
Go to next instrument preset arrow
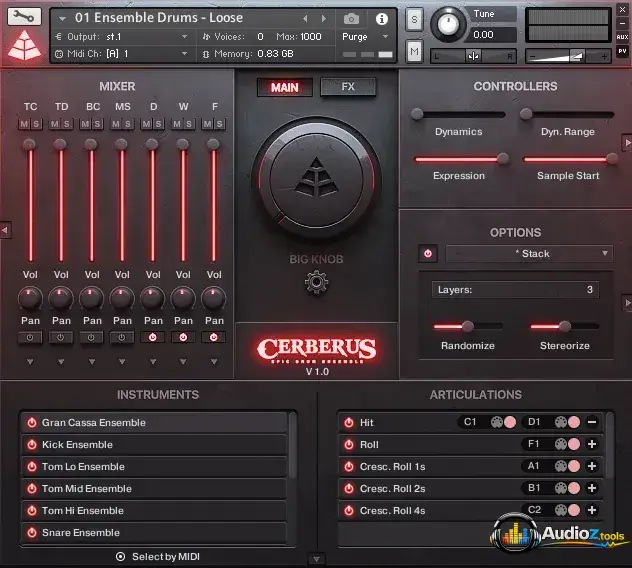pos(323,19)
